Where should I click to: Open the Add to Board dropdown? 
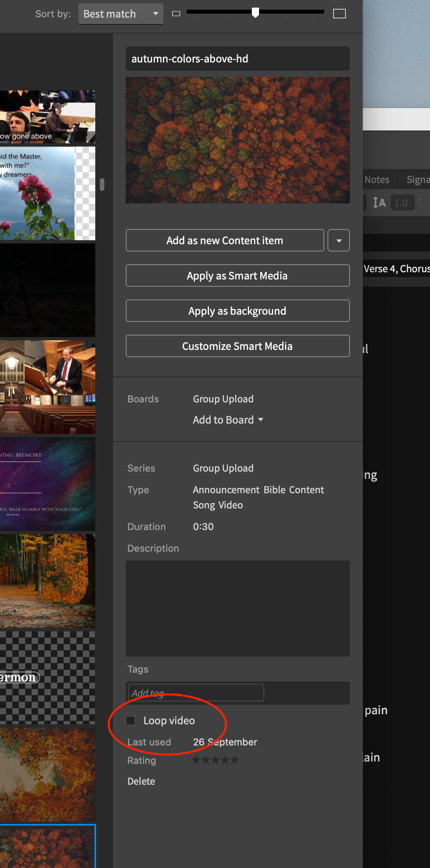(228, 420)
